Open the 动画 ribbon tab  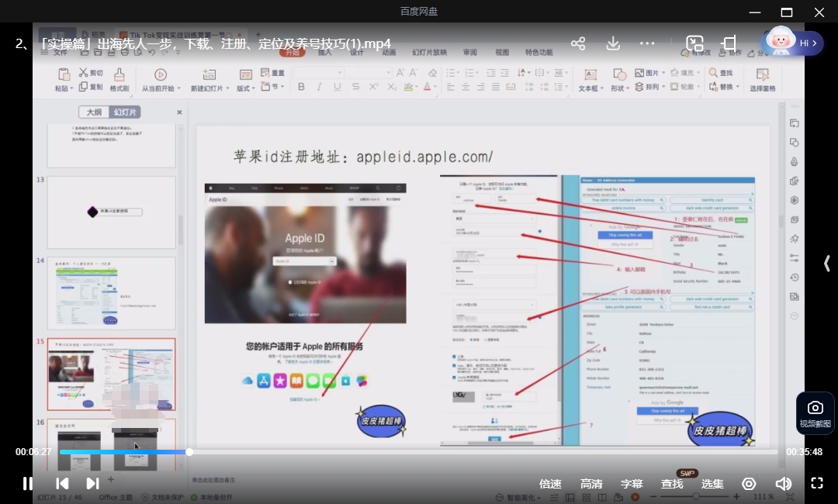click(x=389, y=52)
